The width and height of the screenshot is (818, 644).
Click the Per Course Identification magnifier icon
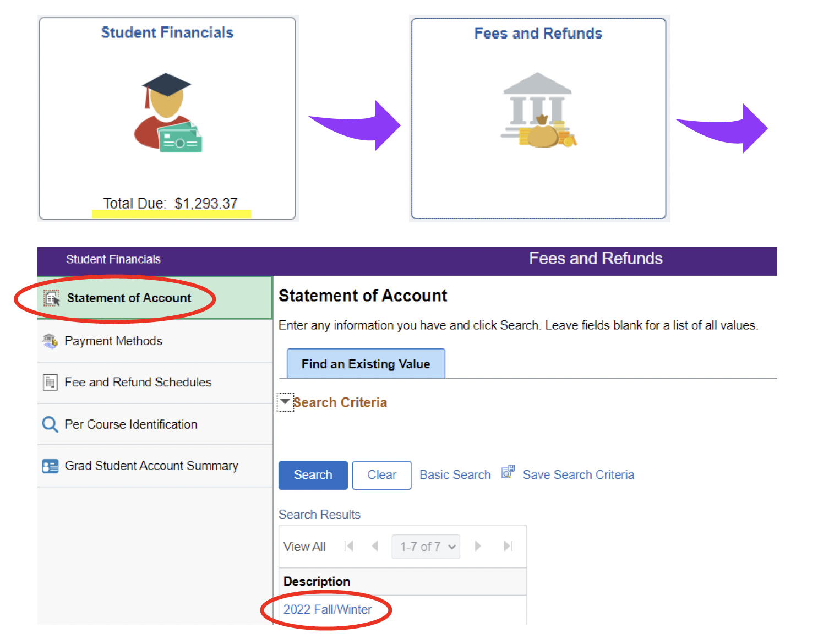click(50, 424)
